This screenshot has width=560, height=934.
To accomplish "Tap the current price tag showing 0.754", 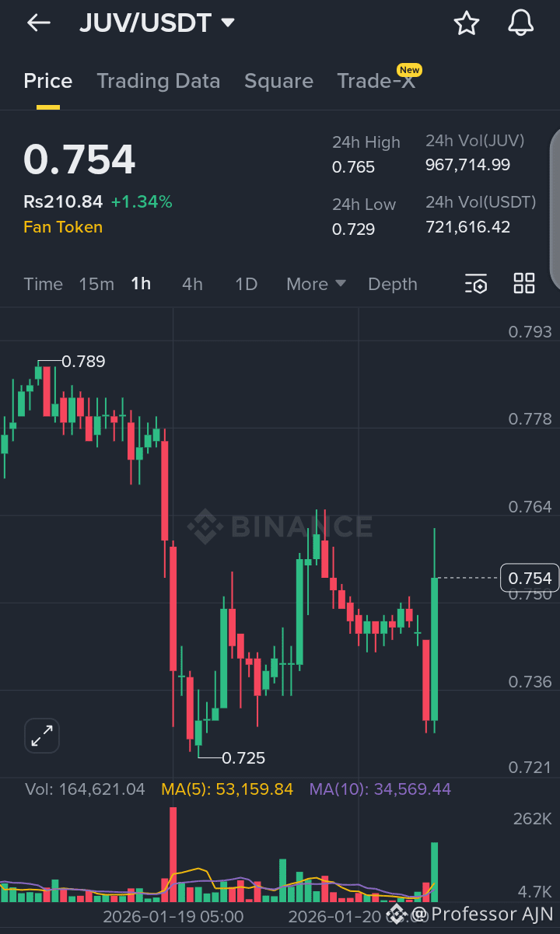I will point(531,578).
